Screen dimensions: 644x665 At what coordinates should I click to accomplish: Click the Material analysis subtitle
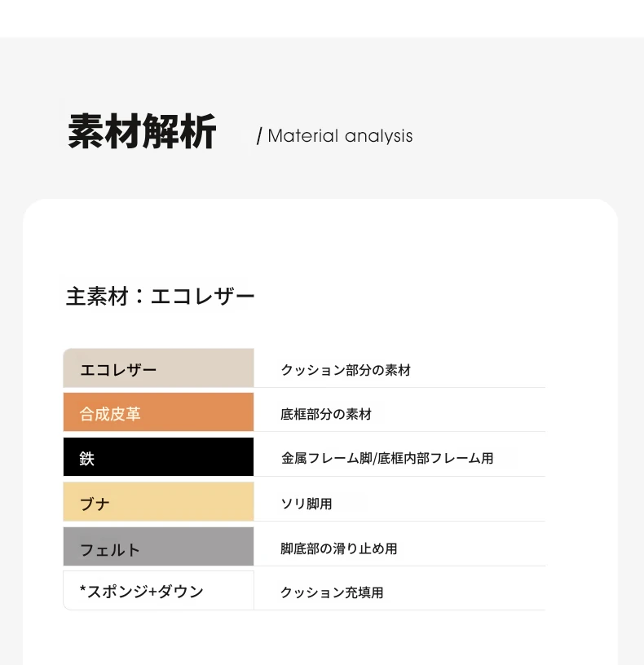point(335,136)
